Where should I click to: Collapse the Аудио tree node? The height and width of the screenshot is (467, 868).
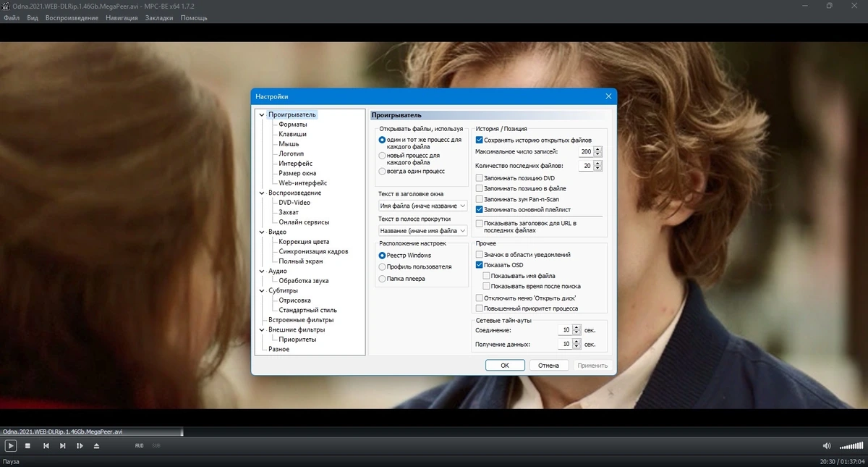pos(262,271)
